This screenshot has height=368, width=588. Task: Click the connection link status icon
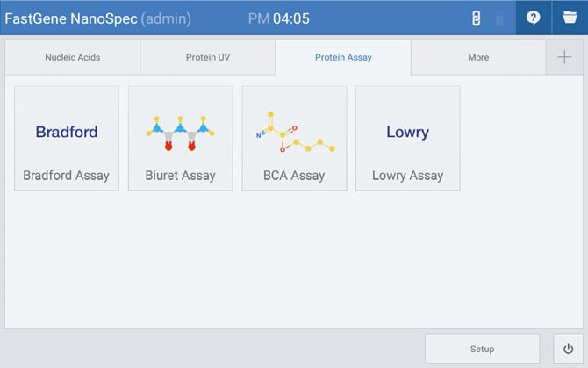point(477,18)
